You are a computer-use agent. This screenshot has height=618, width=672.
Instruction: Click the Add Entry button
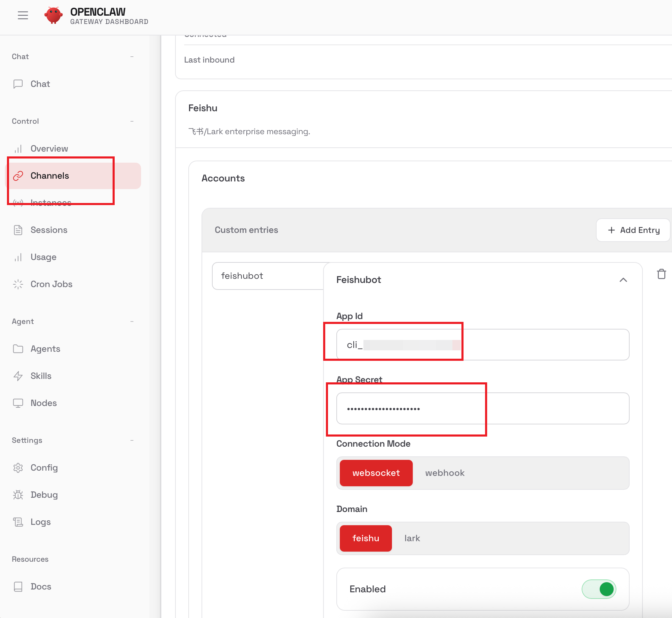[633, 230]
